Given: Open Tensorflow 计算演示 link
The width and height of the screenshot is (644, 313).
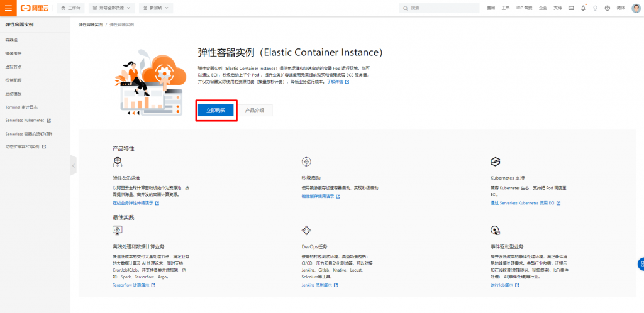Looking at the screenshot, I should [x=134, y=285].
